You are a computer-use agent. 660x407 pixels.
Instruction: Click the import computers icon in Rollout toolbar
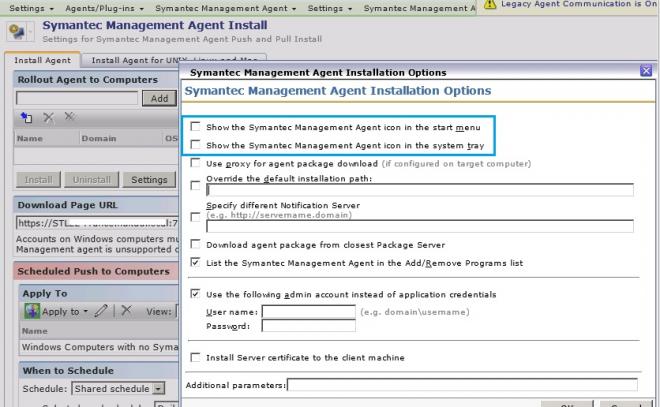(26, 117)
